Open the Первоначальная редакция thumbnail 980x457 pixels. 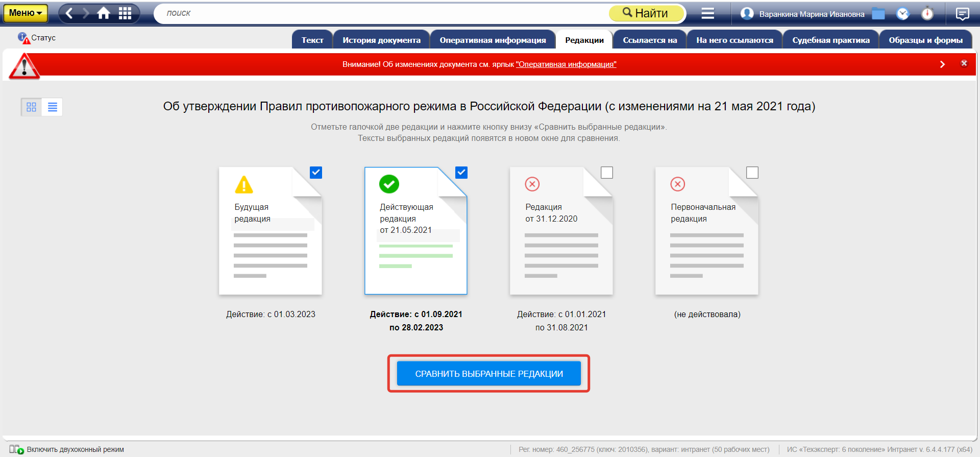point(707,231)
